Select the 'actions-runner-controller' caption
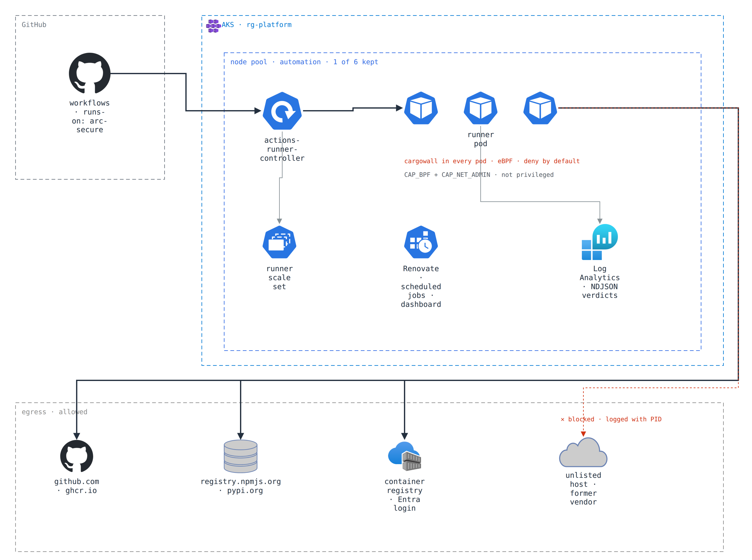752x560 pixels. tap(282, 149)
